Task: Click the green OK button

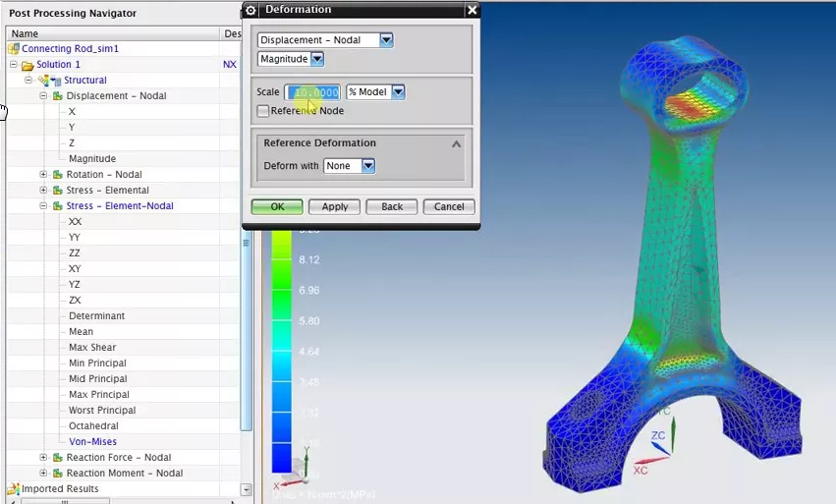Action: pos(277,207)
